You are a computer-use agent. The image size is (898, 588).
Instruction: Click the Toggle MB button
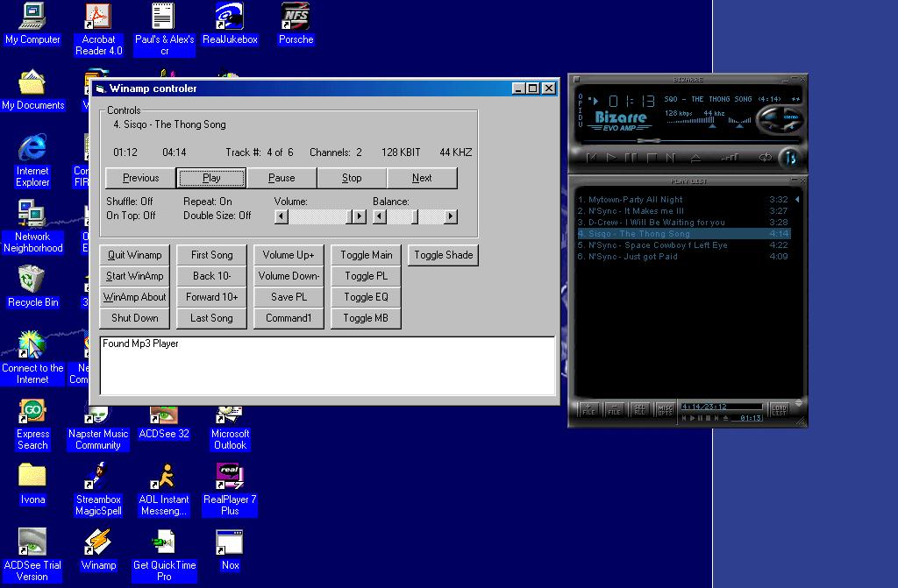click(x=366, y=318)
